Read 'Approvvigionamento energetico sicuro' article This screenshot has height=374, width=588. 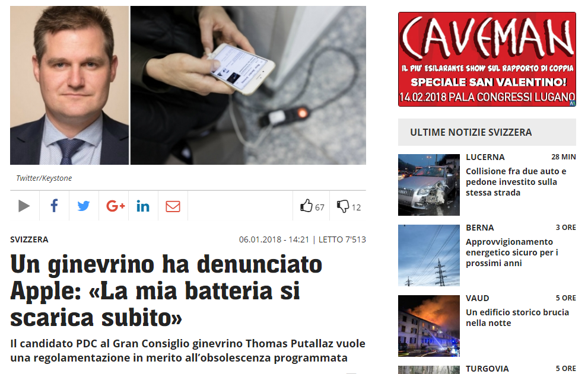[512, 252]
